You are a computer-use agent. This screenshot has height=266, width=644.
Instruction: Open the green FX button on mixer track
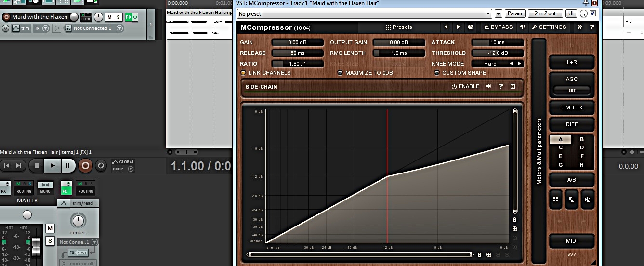(66, 187)
